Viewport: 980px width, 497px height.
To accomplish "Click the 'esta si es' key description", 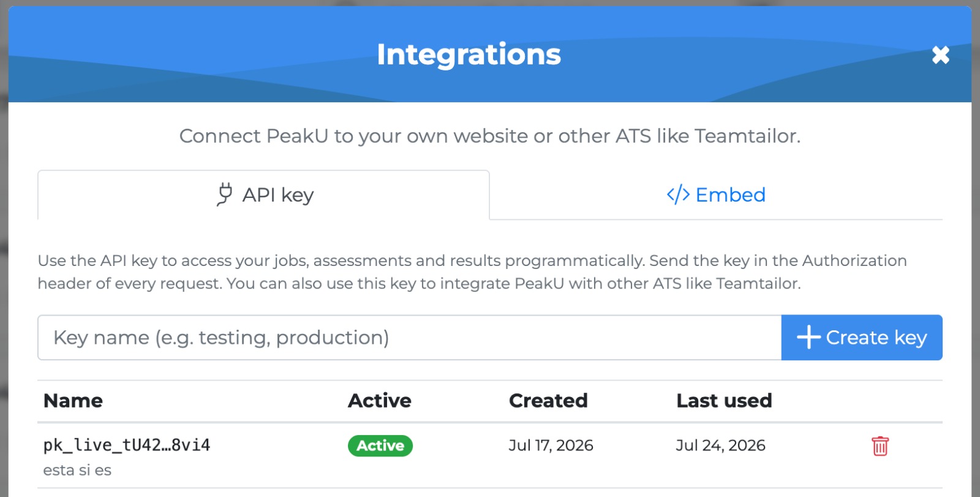I will click(x=77, y=470).
